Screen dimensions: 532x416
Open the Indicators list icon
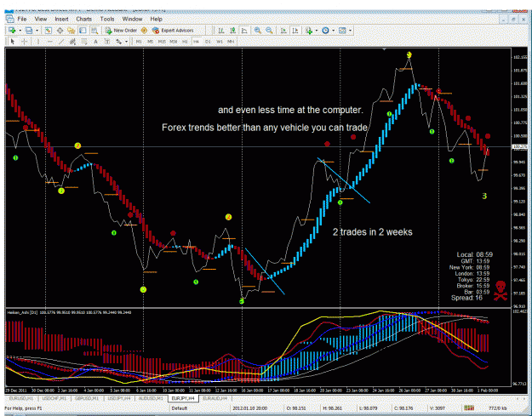click(x=309, y=31)
